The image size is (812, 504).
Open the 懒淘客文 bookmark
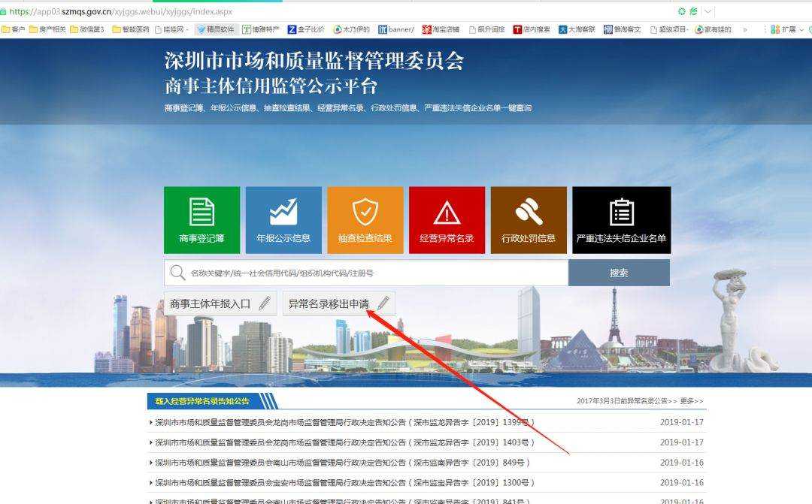coord(622,29)
